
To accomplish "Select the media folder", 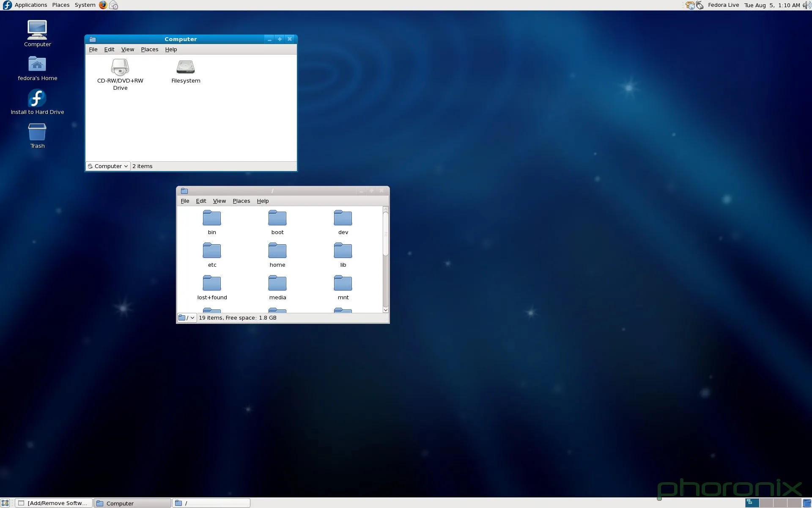I will 277,284.
